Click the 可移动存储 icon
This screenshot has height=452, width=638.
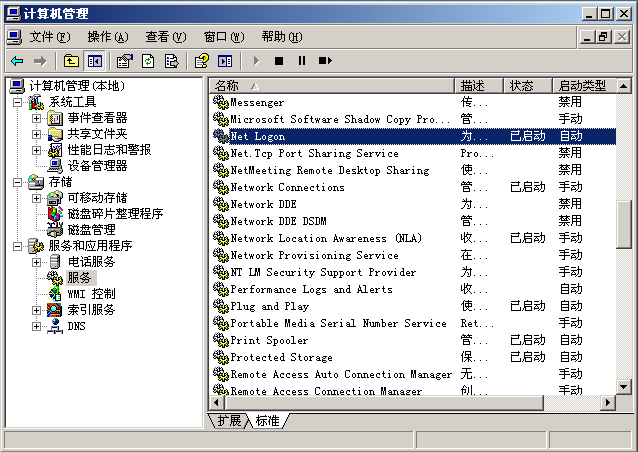click(55, 198)
